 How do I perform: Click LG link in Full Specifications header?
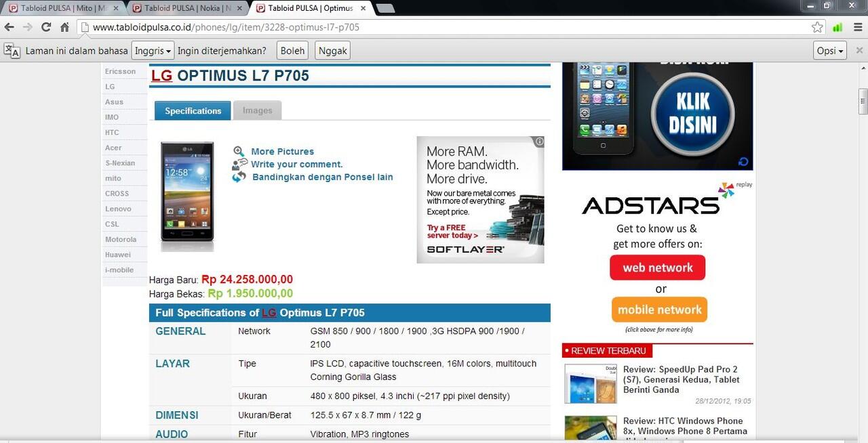(x=269, y=313)
